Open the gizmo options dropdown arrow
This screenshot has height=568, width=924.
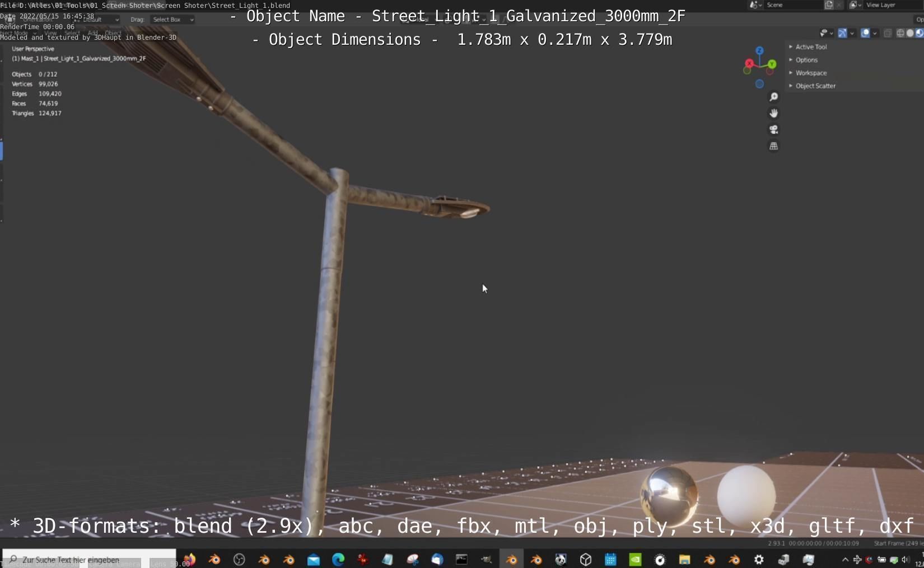(x=852, y=33)
